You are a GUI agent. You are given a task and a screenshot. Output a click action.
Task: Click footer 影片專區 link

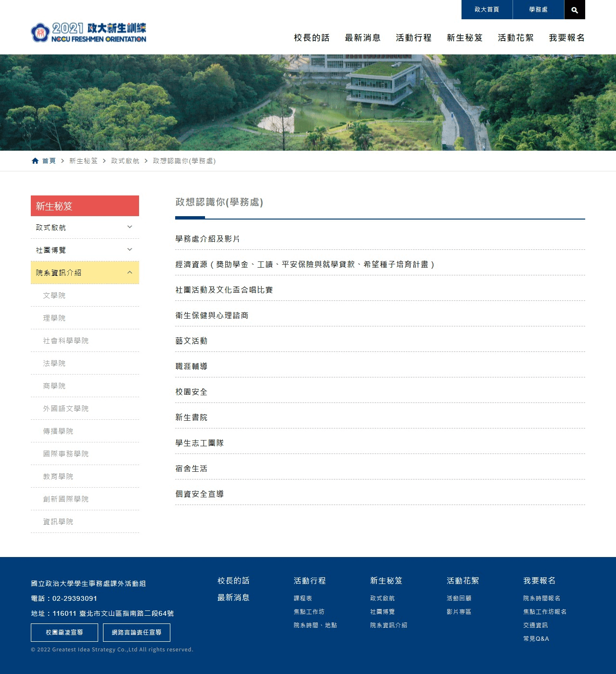459,611
